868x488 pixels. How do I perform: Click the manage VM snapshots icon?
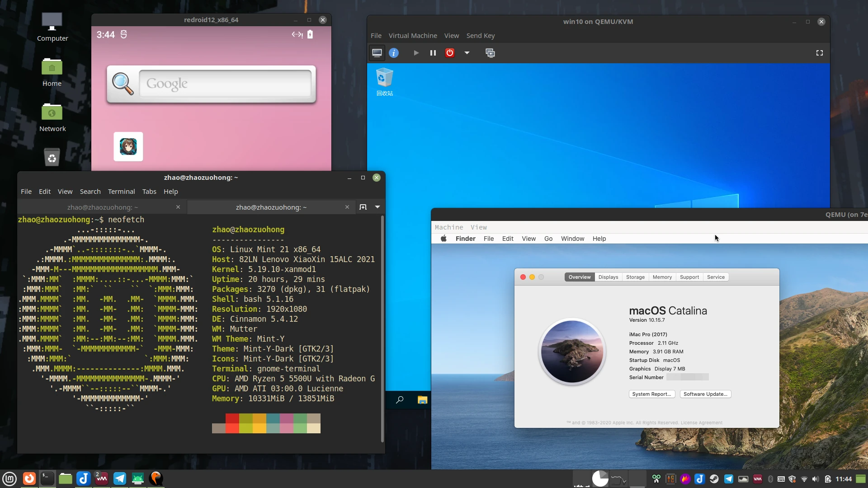[x=490, y=53]
